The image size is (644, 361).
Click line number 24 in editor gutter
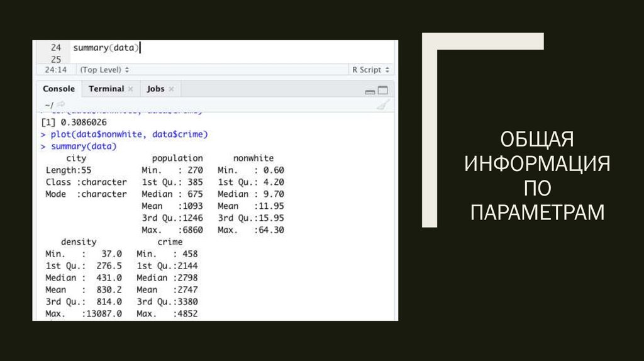coord(56,48)
